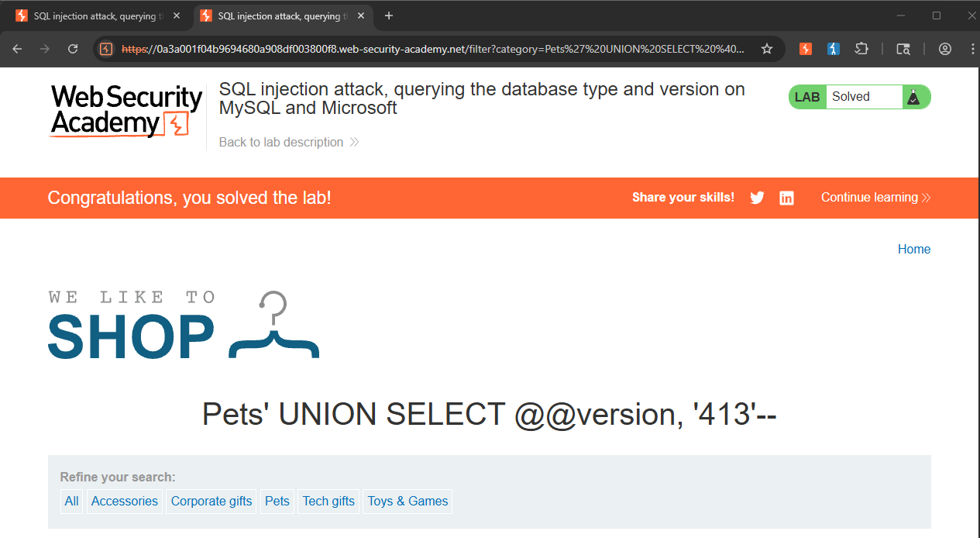The width and height of the screenshot is (980, 538).
Task: Click the URL address bar
Action: pos(434,49)
